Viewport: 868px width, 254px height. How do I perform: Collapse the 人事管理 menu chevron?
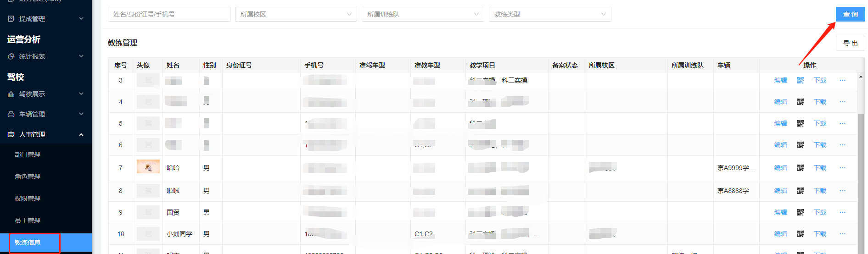[81, 134]
